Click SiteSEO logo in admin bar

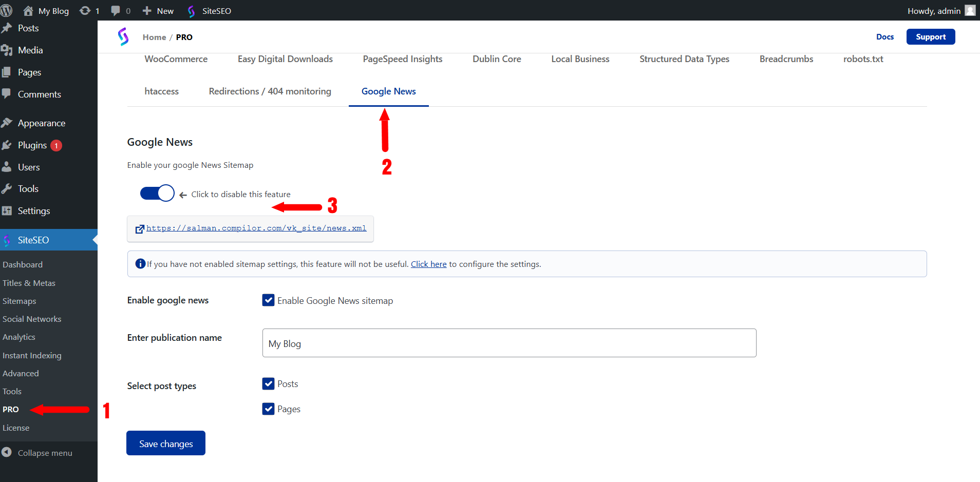pos(192,11)
